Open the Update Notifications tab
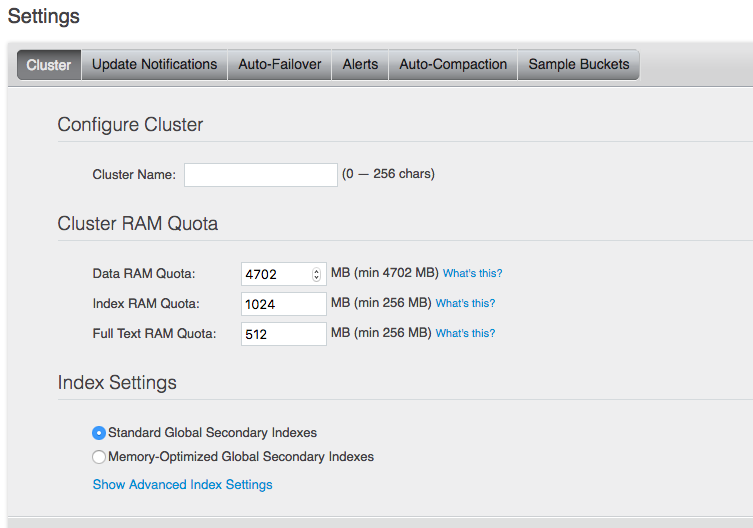Screen dimensions: 753x528 click(x=154, y=65)
